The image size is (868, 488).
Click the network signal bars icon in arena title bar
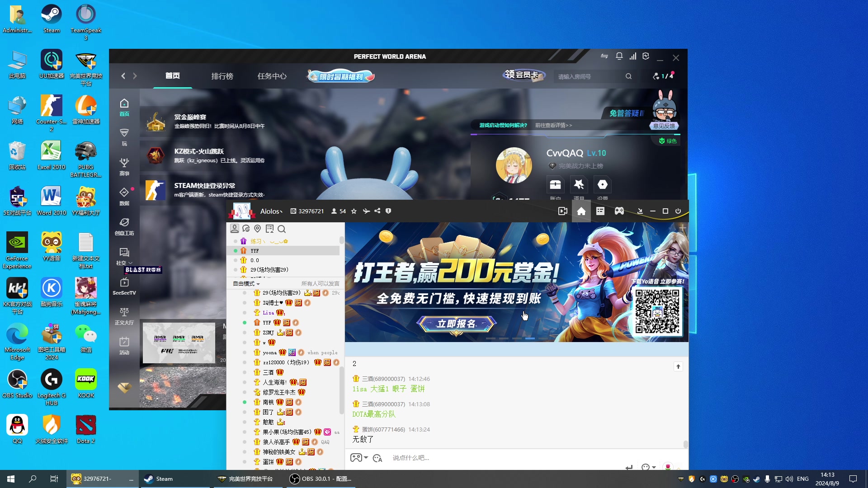click(633, 56)
